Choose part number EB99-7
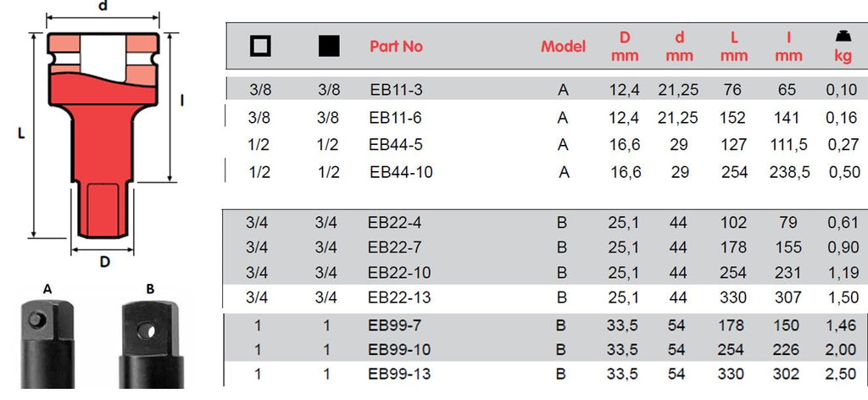Screen dimensions: 868x400 pyautogui.click(x=395, y=325)
